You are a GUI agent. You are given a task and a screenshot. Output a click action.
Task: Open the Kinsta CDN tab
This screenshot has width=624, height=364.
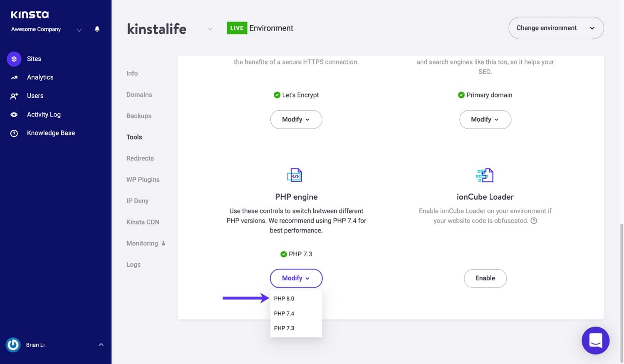coord(143,222)
